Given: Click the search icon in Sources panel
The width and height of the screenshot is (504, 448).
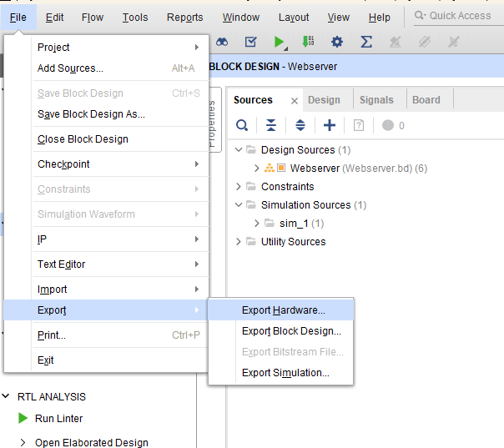Looking at the screenshot, I should tap(242, 125).
